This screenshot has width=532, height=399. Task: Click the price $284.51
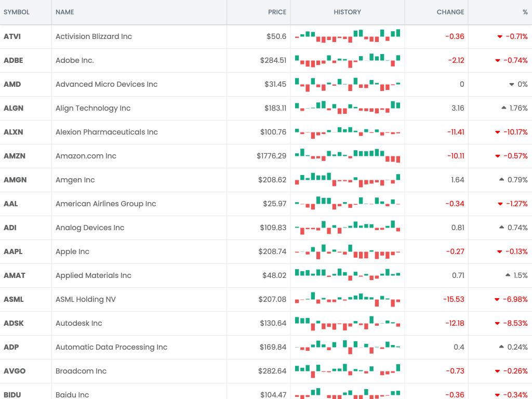click(x=273, y=60)
